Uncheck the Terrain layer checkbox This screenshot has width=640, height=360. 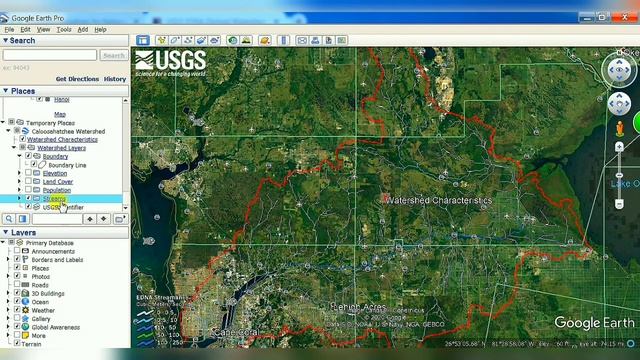pos(17,343)
